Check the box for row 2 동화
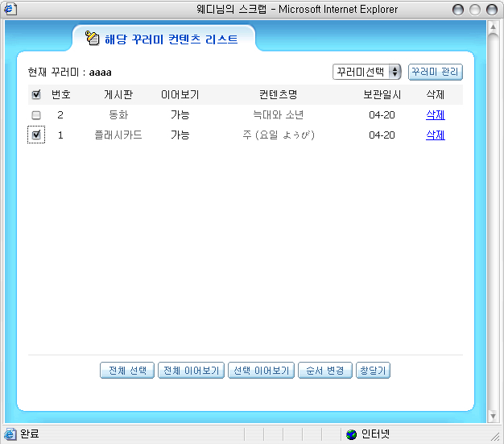 [36, 115]
